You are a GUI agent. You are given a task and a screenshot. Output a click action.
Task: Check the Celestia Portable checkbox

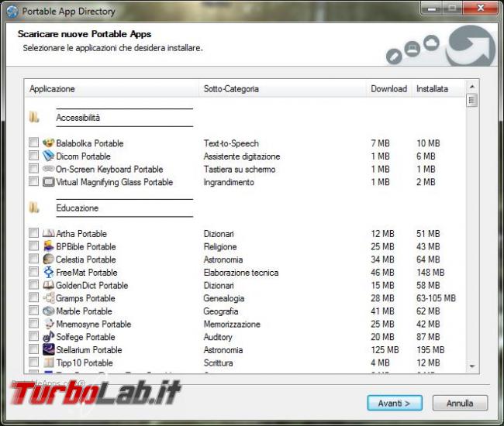coord(33,259)
